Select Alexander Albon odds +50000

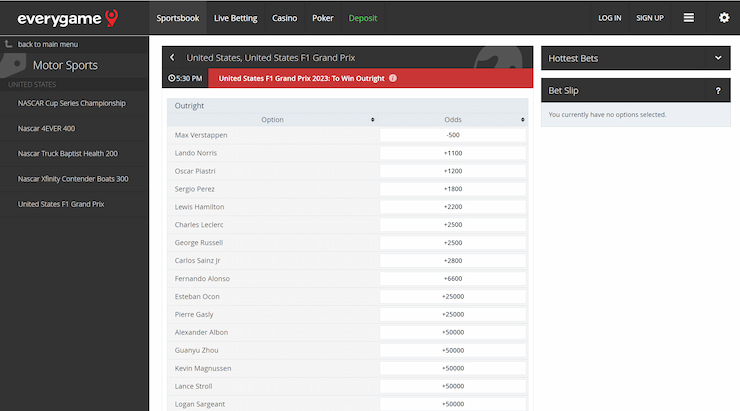[453, 332]
